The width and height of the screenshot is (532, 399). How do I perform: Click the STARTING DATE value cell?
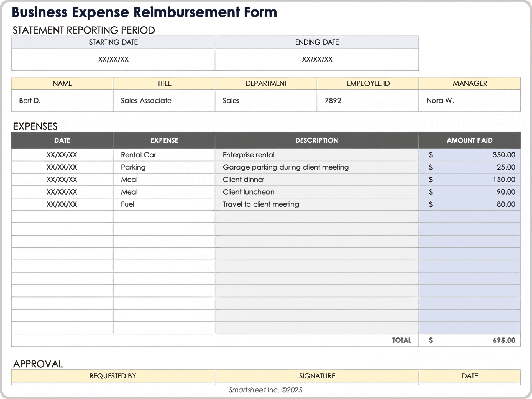coord(112,59)
